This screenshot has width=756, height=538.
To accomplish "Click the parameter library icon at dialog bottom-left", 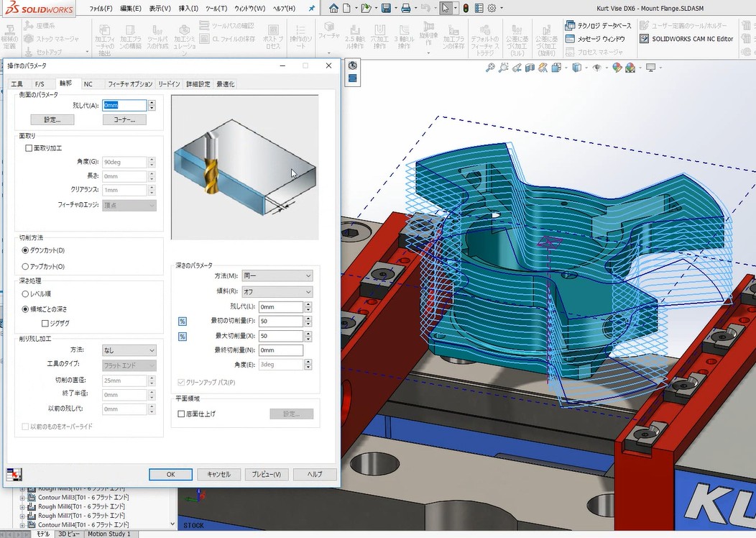I will pyautogui.click(x=14, y=474).
